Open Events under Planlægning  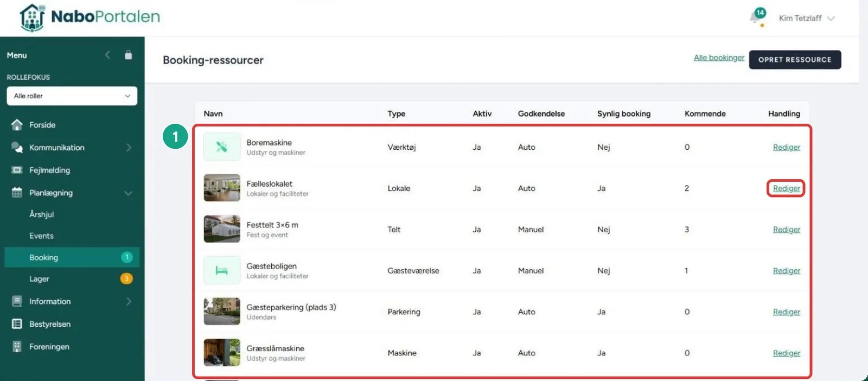pos(41,236)
